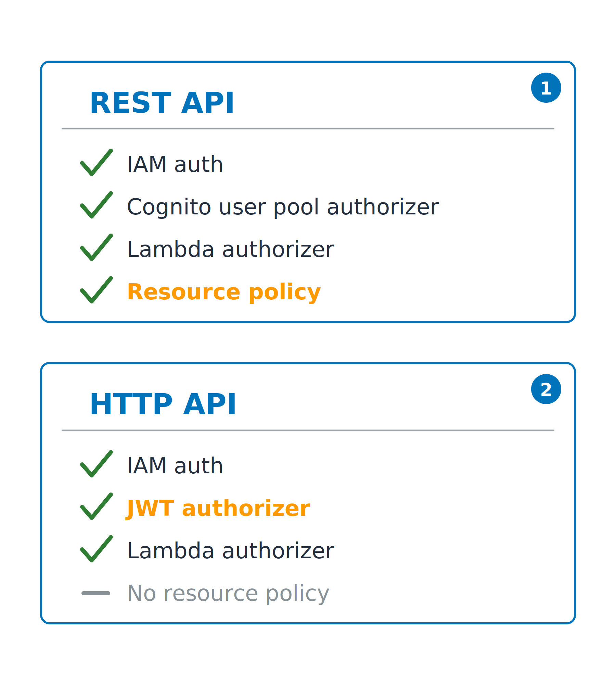The image size is (616, 685).
Task: Click the gray No resource policy text
Action: (x=228, y=594)
